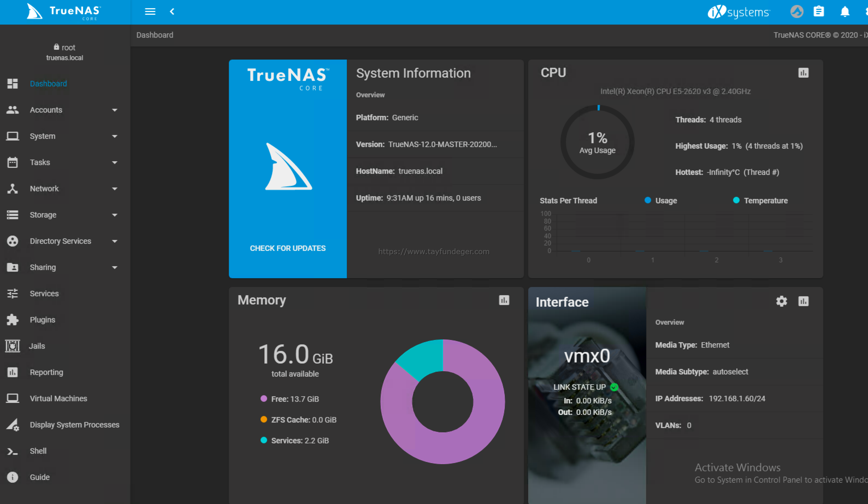The height and width of the screenshot is (504, 868).
Task: Click the vmx0 interface image
Action: [x=587, y=395]
